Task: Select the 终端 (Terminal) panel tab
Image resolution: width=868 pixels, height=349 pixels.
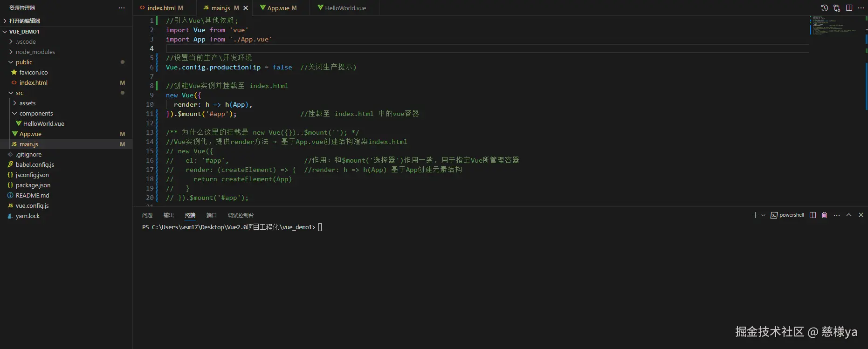Action: coord(190,215)
